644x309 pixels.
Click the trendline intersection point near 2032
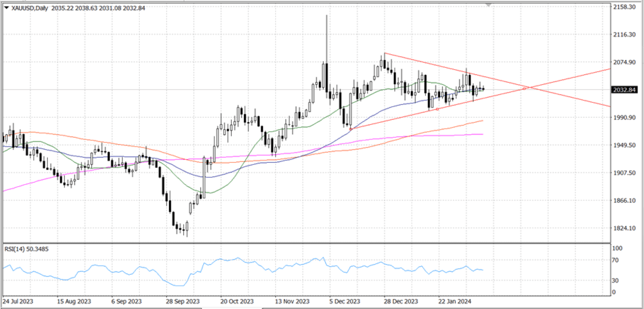(530, 87)
